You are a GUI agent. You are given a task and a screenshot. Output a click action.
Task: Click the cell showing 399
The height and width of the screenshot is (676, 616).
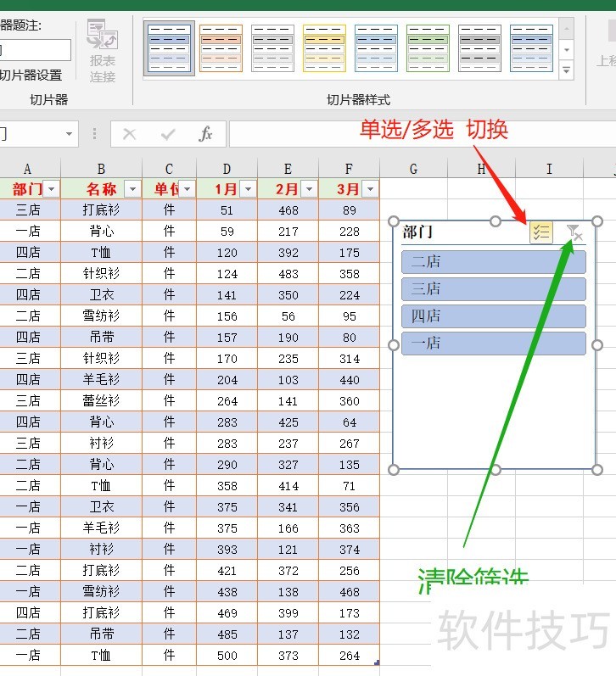coord(288,613)
